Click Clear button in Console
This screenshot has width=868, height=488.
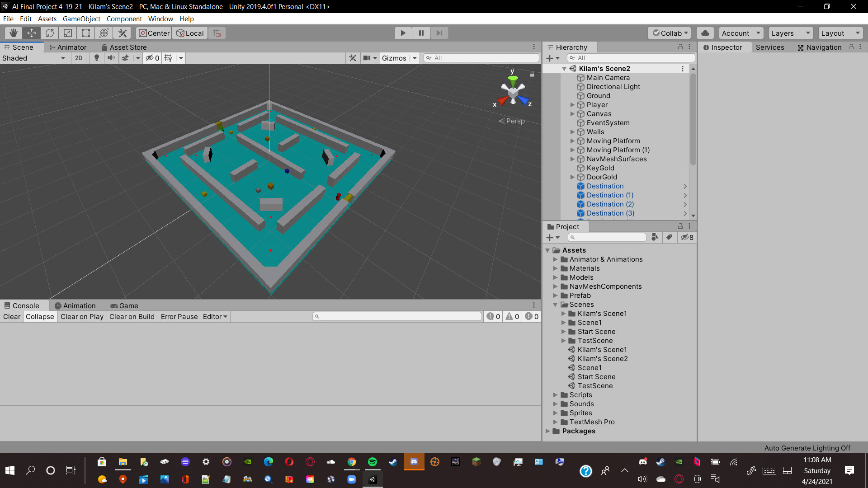[x=12, y=317]
